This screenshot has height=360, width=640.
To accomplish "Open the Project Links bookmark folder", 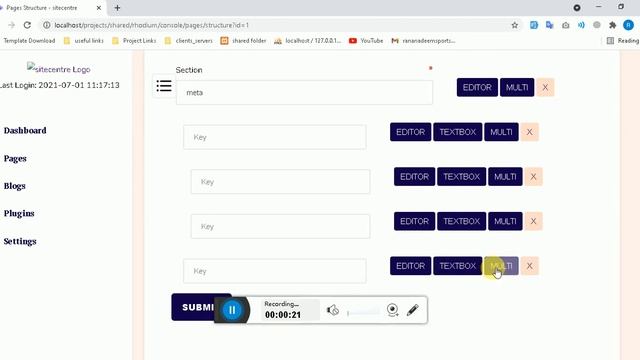I will point(134,41).
